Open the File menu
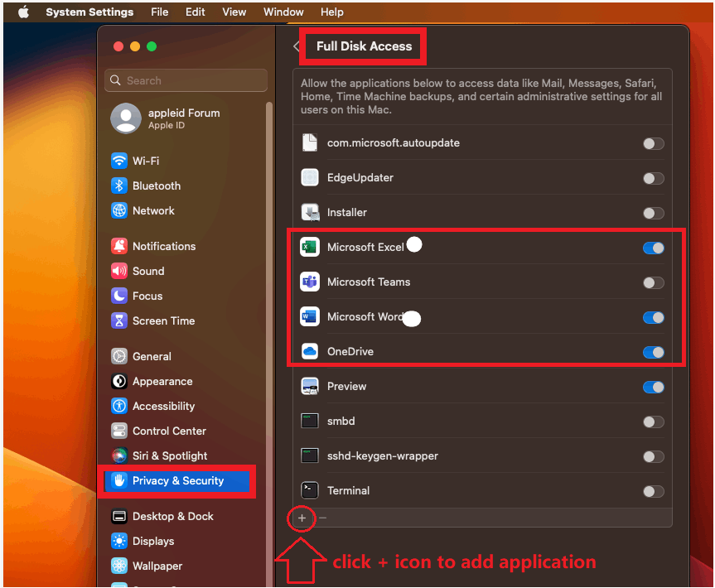The height and width of the screenshot is (588, 715). click(x=160, y=12)
